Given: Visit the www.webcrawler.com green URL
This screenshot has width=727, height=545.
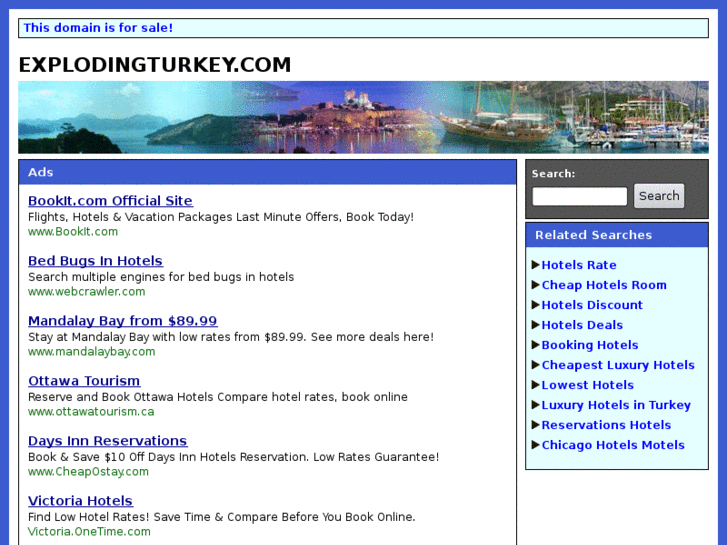Looking at the screenshot, I should point(87,291).
